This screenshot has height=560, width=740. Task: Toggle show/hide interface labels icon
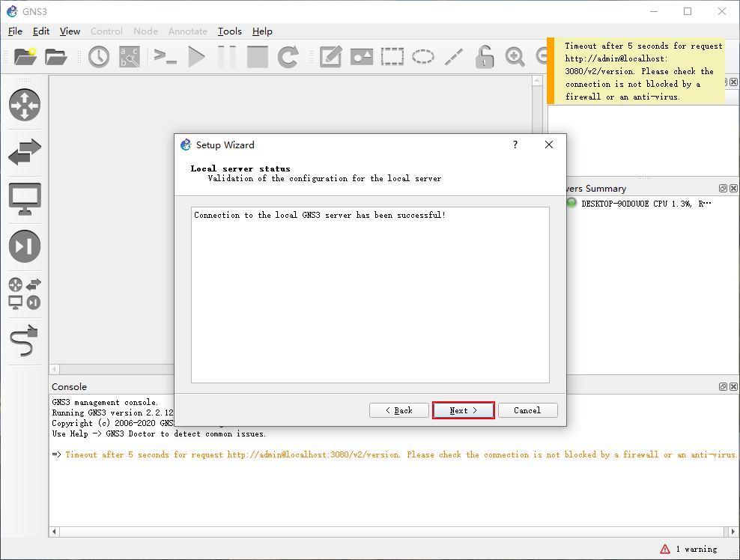(130, 57)
